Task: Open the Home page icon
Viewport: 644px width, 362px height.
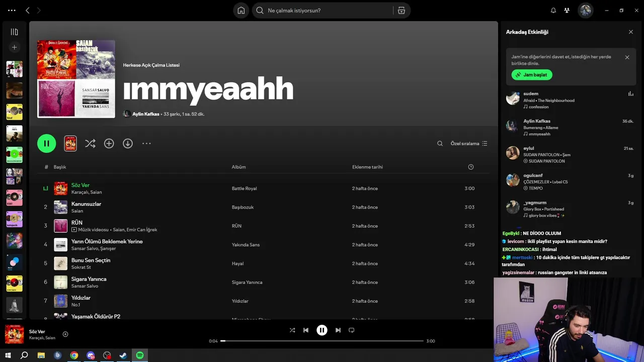Action: tap(241, 10)
